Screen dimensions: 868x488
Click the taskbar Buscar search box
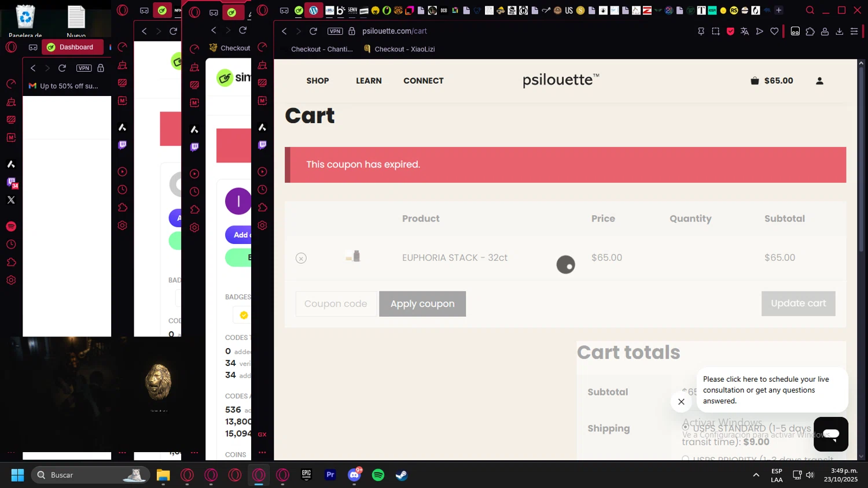(90, 475)
